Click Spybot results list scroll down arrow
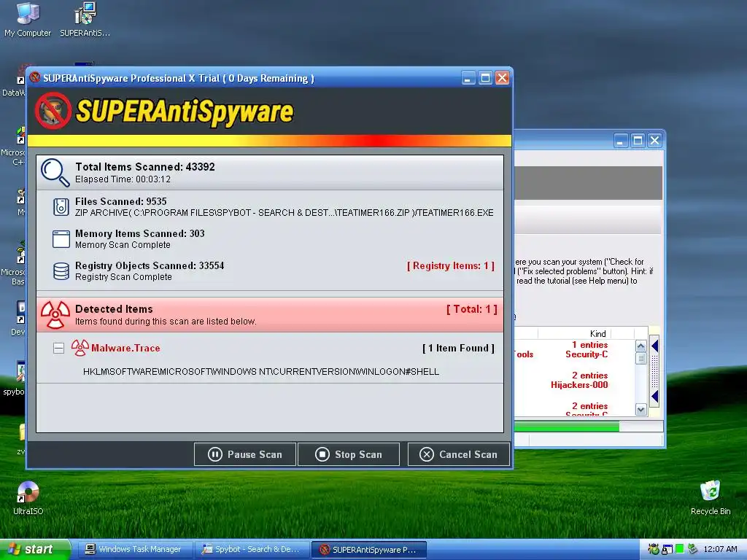This screenshot has width=747, height=560. tap(640, 410)
